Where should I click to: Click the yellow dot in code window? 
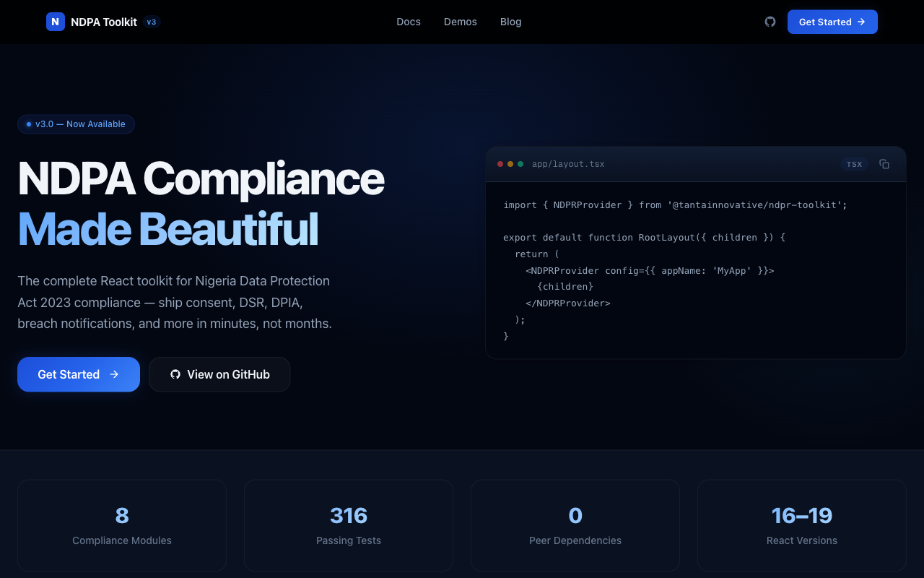510,164
